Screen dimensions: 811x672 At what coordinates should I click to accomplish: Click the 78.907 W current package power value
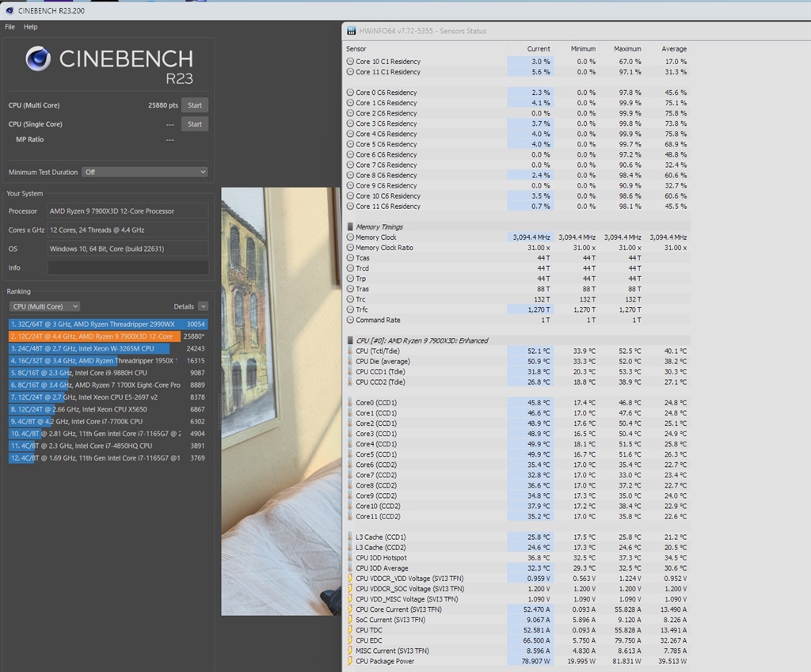[x=536, y=661]
